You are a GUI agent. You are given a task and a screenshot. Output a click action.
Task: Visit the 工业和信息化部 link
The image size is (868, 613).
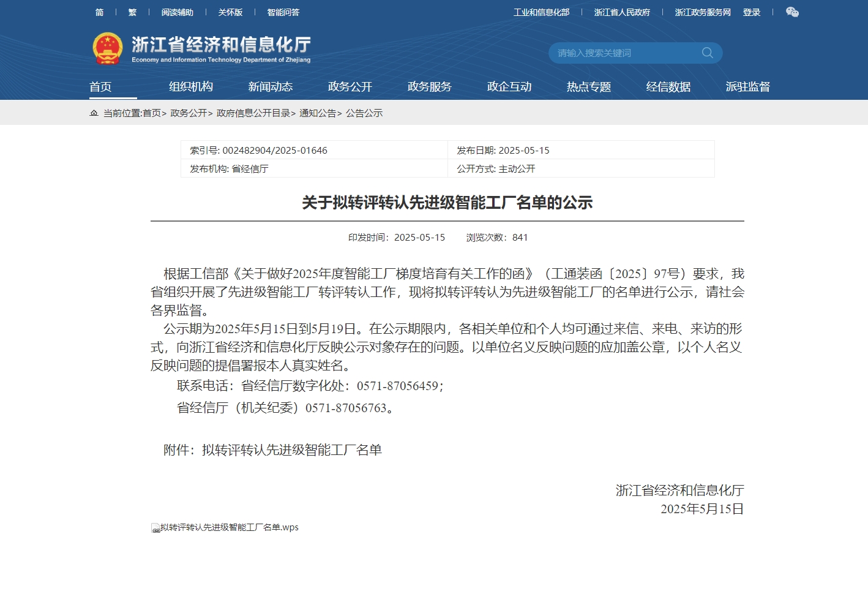pos(542,12)
